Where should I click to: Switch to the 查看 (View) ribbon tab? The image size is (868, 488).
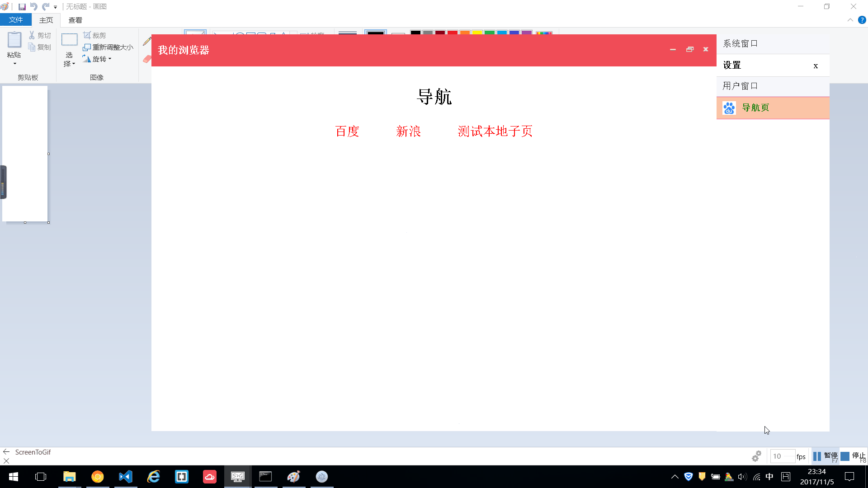coord(75,20)
